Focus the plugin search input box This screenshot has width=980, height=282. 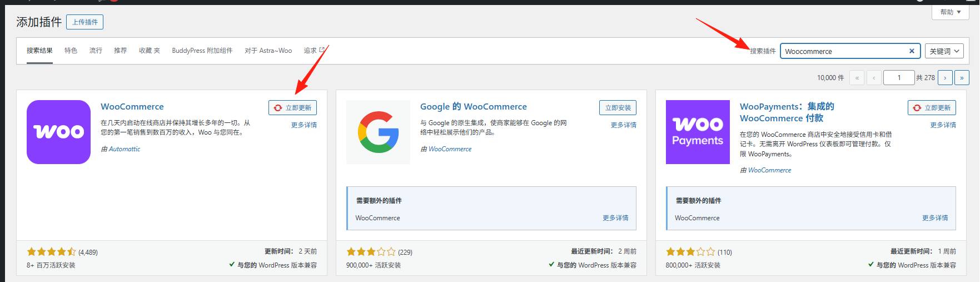coord(844,51)
